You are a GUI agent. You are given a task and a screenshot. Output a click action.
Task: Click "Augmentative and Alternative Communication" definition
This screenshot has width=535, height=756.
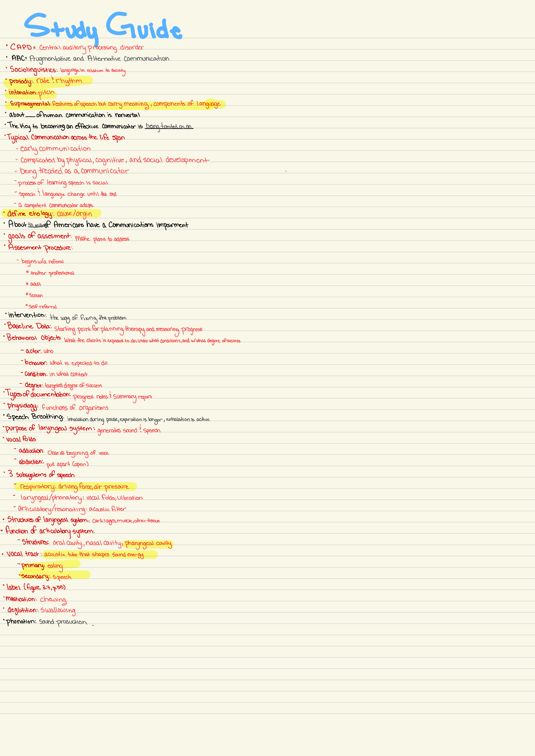click(99, 59)
